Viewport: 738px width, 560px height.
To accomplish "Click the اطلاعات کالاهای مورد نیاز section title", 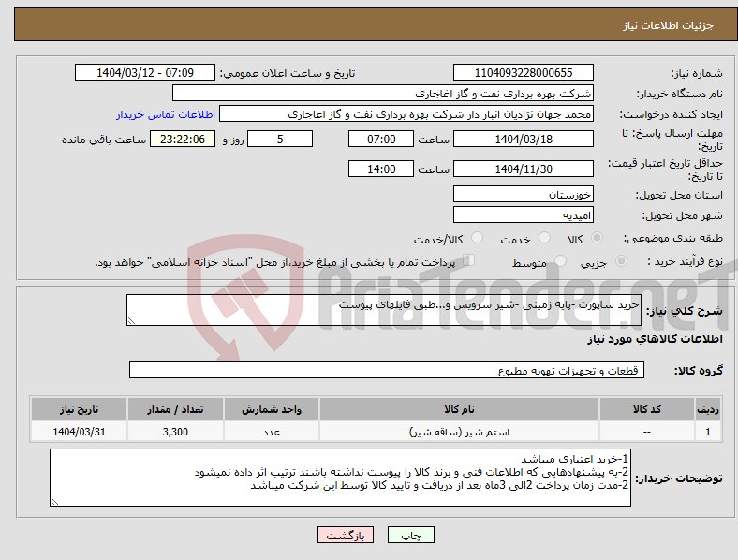I will 655,339.
